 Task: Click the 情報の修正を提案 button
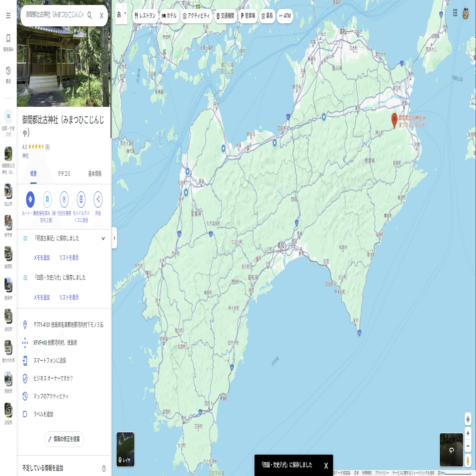(x=64, y=439)
